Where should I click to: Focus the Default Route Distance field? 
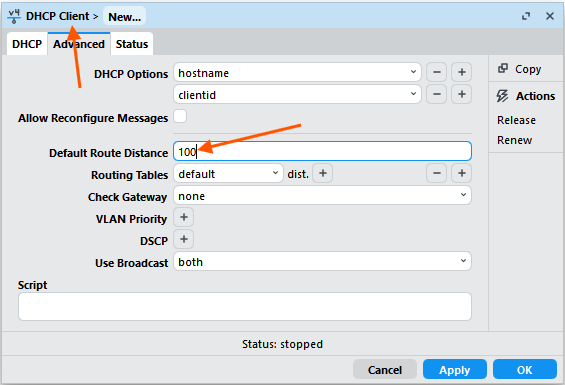[x=322, y=151]
